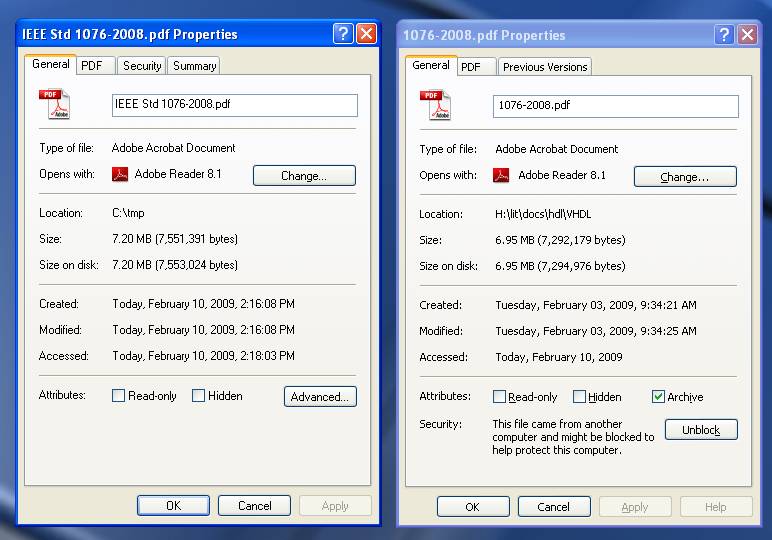Click Adobe Reader 8.1 icon in IEEE Std dialog
Screen dimensions: 772x540
click(x=120, y=174)
